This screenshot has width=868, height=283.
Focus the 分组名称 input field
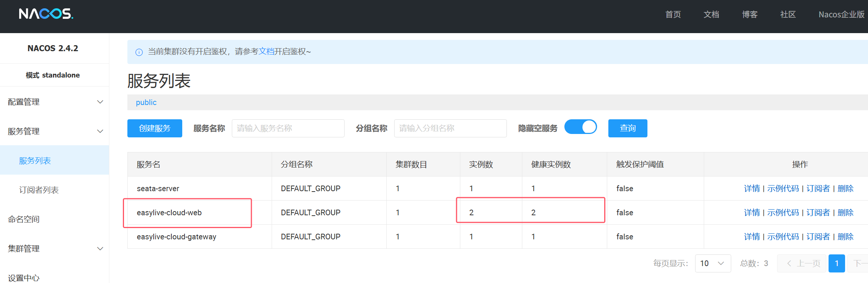pyautogui.click(x=451, y=128)
